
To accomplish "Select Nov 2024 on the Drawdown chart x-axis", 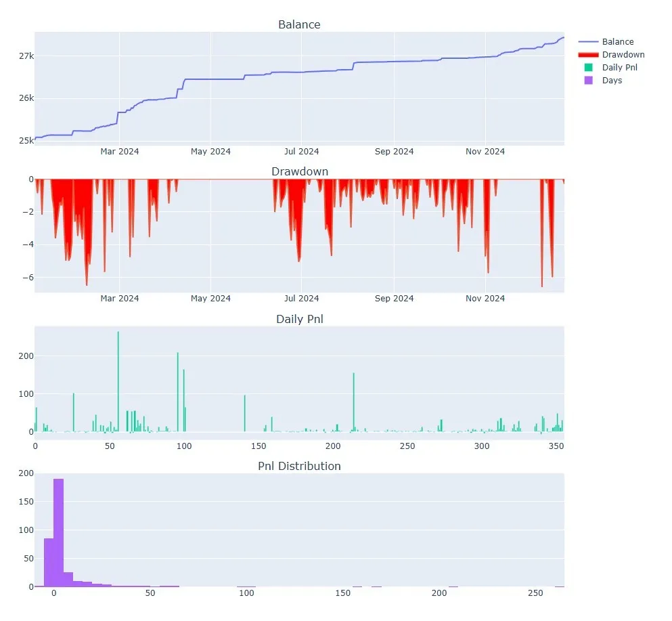I will pyautogui.click(x=485, y=299).
